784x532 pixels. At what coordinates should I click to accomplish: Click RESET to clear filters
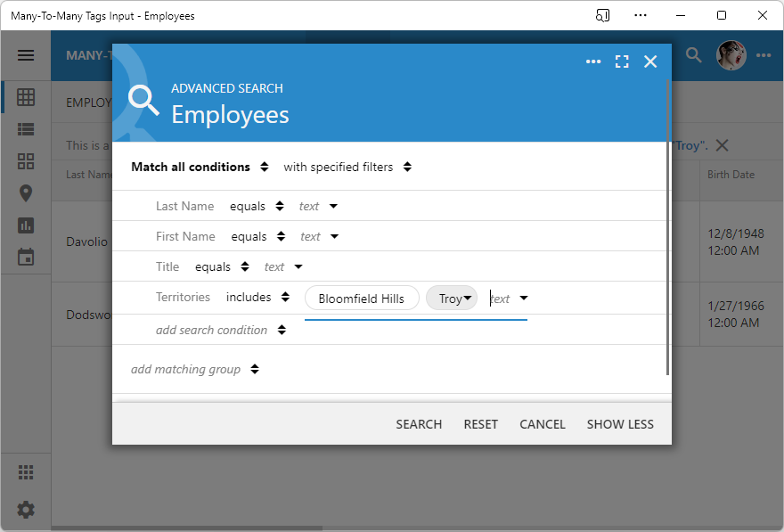pos(481,424)
